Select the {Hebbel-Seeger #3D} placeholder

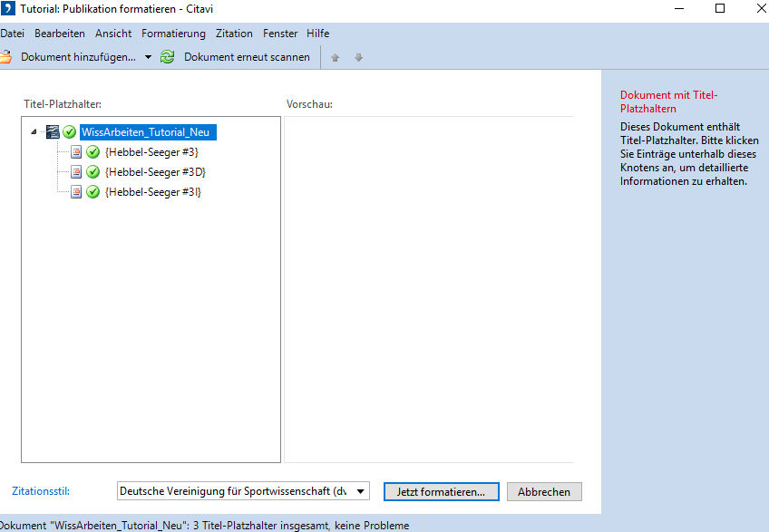point(155,172)
